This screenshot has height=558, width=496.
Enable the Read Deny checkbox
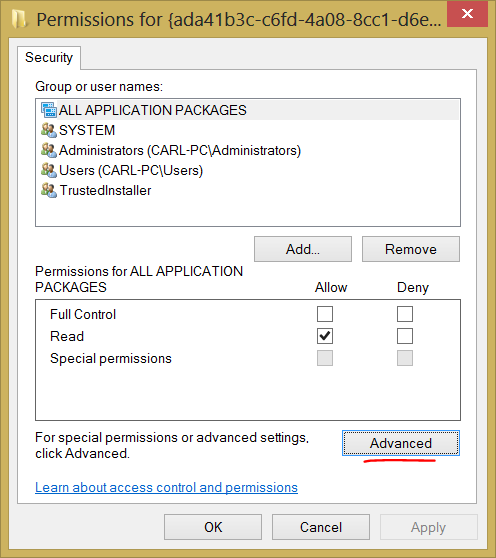[x=405, y=336]
